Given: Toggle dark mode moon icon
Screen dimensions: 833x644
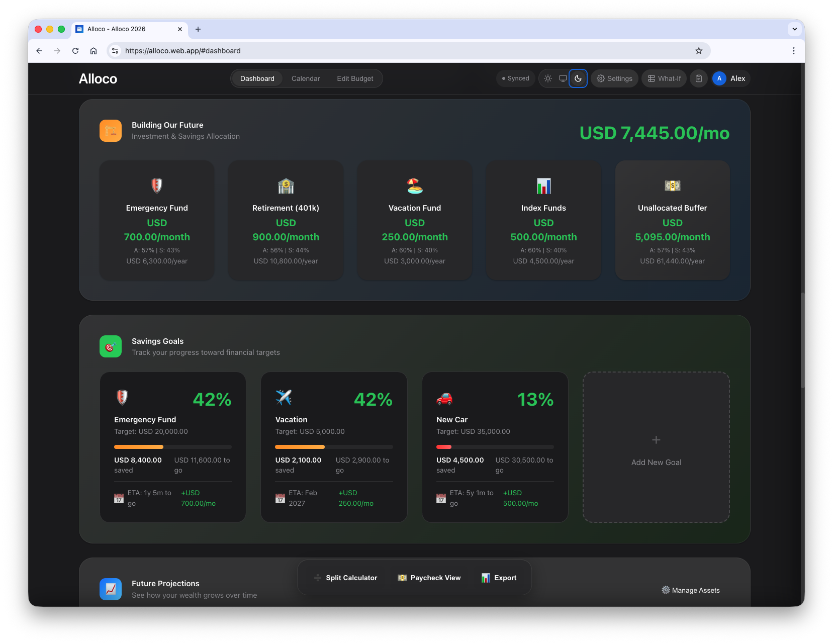Looking at the screenshot, I should pyautogui.click(x=578, y=78).
